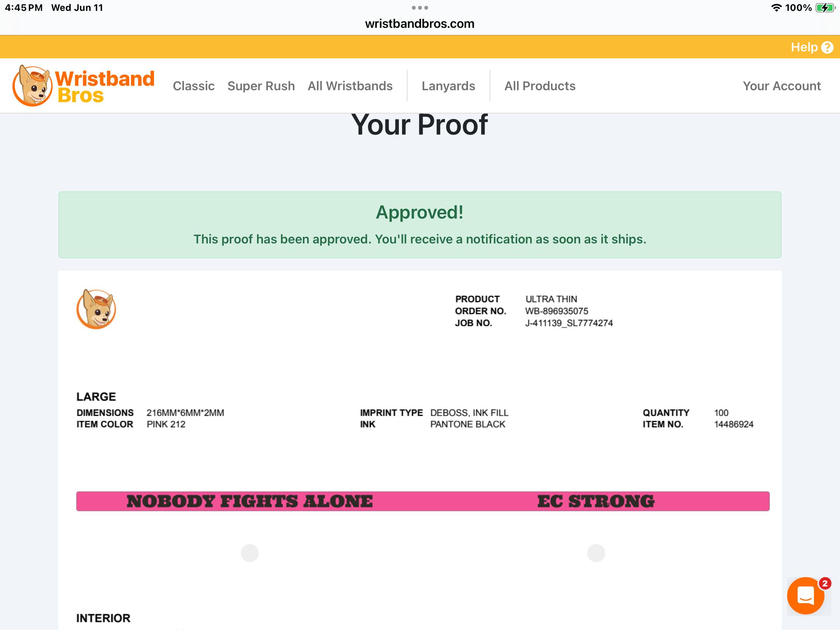Browse All Products
Screen dimensions: 840x630
540,86
